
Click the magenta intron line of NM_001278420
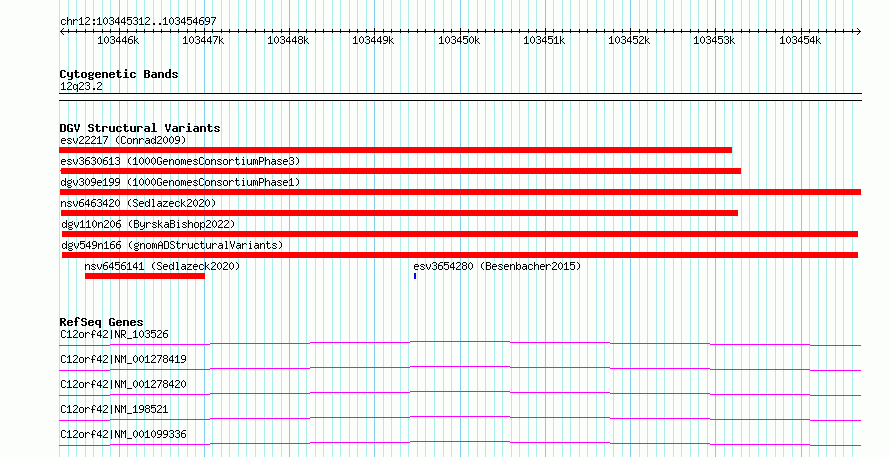460,393
